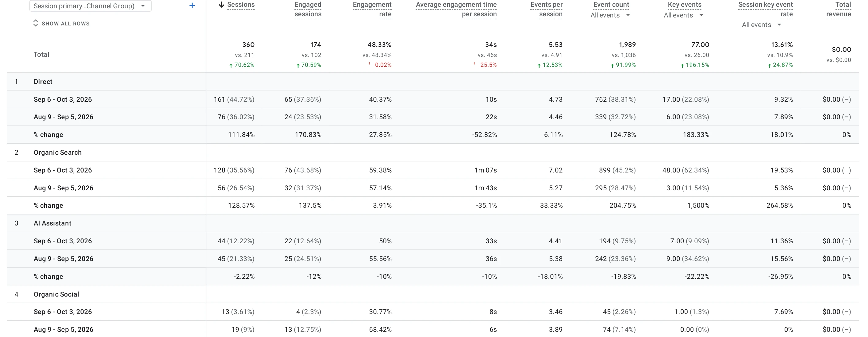Sort by the Engagement rate column header
The height and width of the screenshot is (337, 868).
click(372, 9)
